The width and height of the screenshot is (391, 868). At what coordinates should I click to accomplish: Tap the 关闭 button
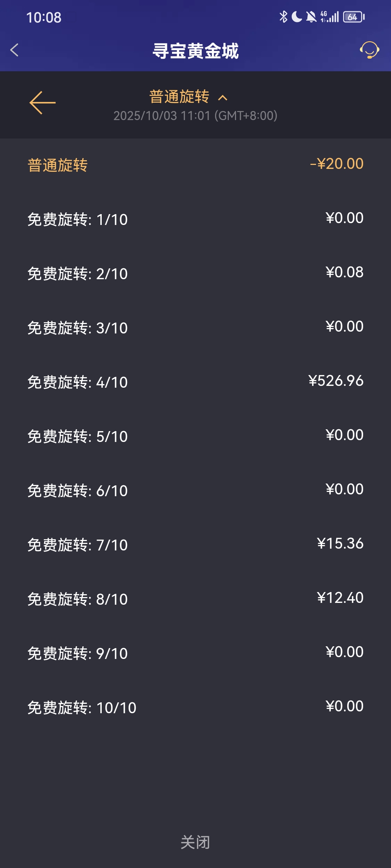[195, 842]
